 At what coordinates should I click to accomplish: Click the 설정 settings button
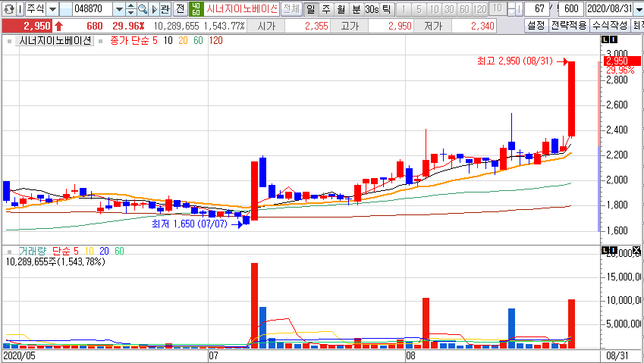tap(536, 26)
